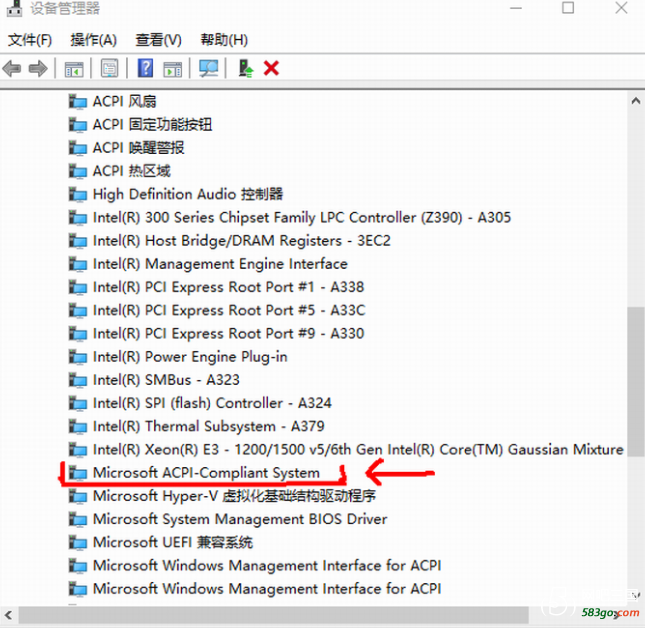Click the horizontal scrollbar thumb
Viewport: 645px width, 628px height.
click(x=274, y=615)
